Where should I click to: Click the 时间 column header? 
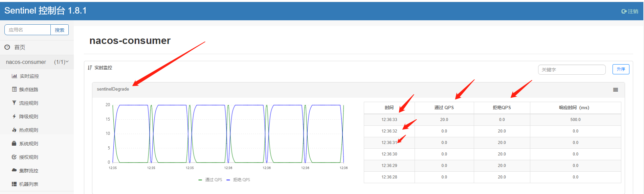389,107
